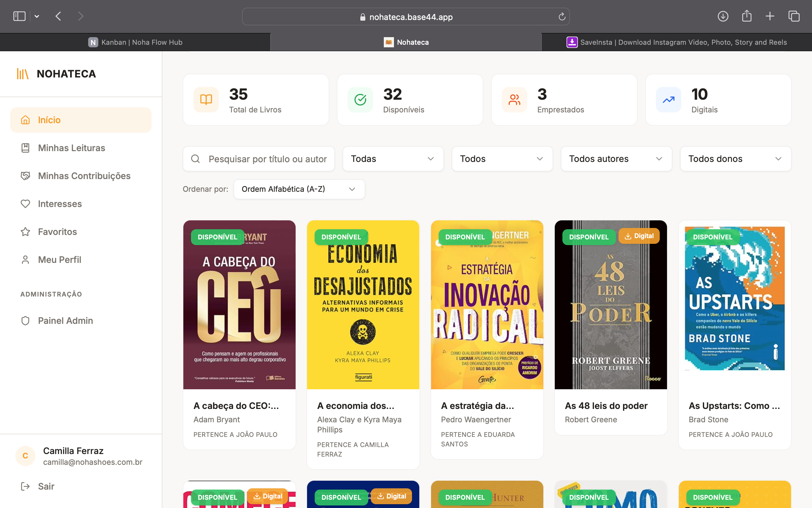Click the people icon on Emprestados card

(514, 100)
